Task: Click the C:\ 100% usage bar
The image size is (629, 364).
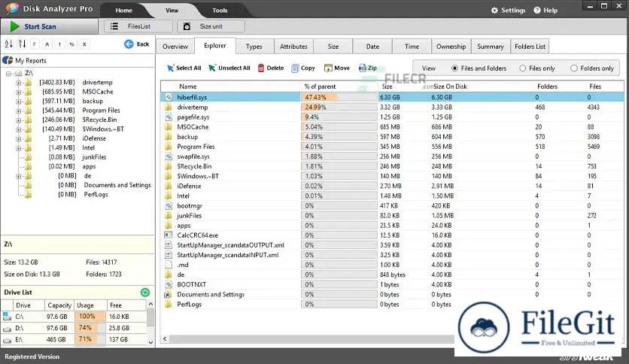Action: 90,317
